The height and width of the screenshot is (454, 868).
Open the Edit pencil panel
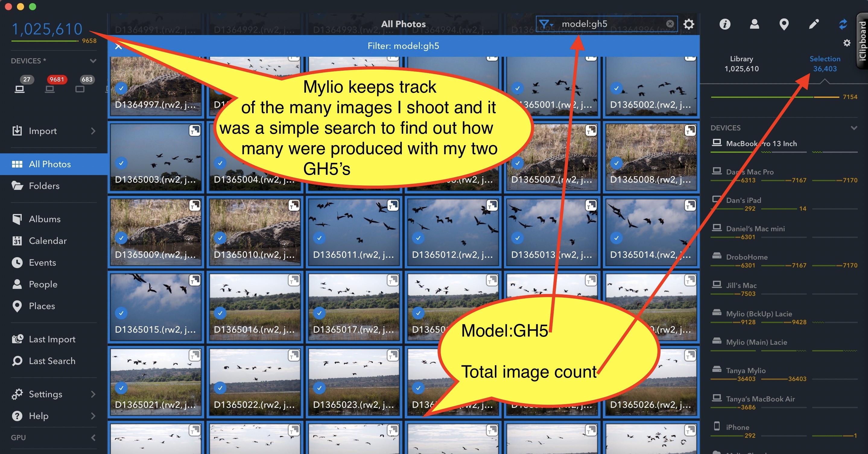pyautogui.click(x=814, y=24)
